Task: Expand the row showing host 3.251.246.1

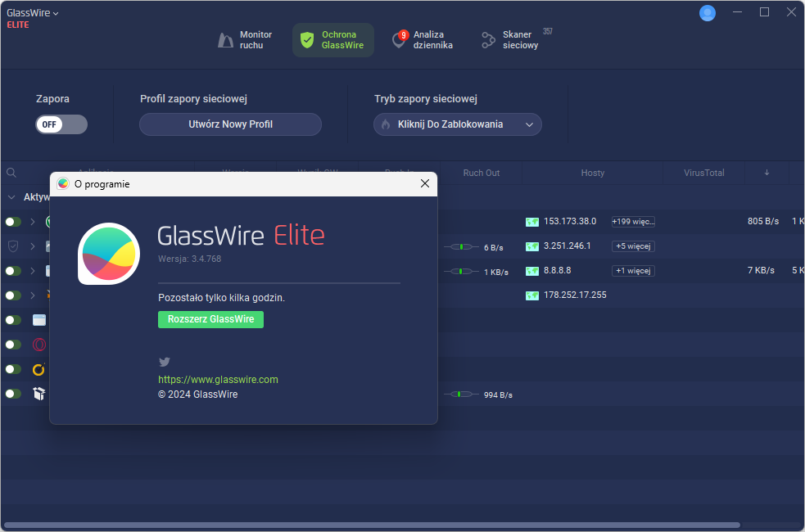Action: tap(32, 246)
